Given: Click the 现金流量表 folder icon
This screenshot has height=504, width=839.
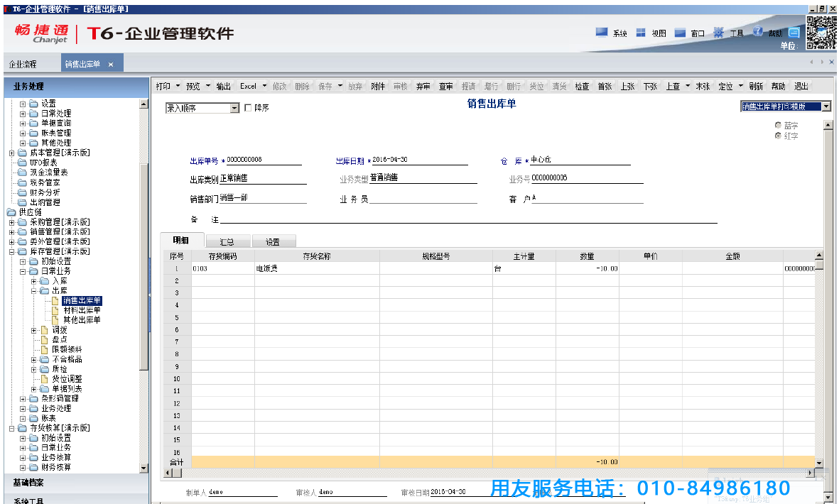Looking at the screenshot, I should pos(22,172).
